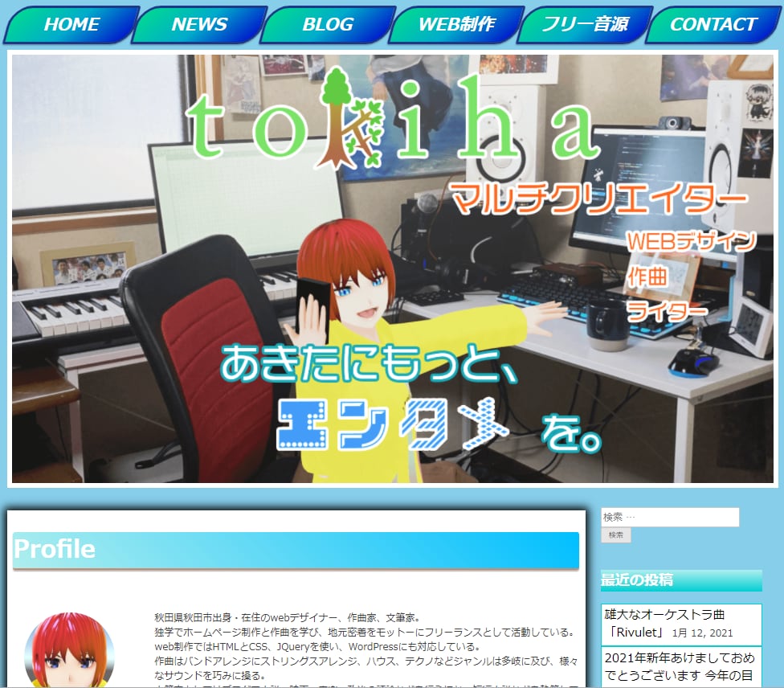Viewport: 784px width, 688px height.
Task: Select the WEB制作 navigation tab
Action: pyautogui.click(x=456, y=24)
